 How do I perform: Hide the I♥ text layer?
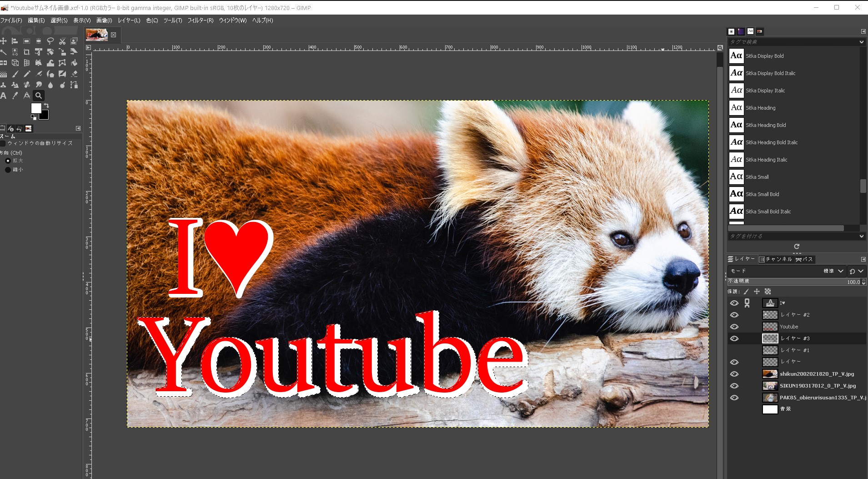point(734,303)
